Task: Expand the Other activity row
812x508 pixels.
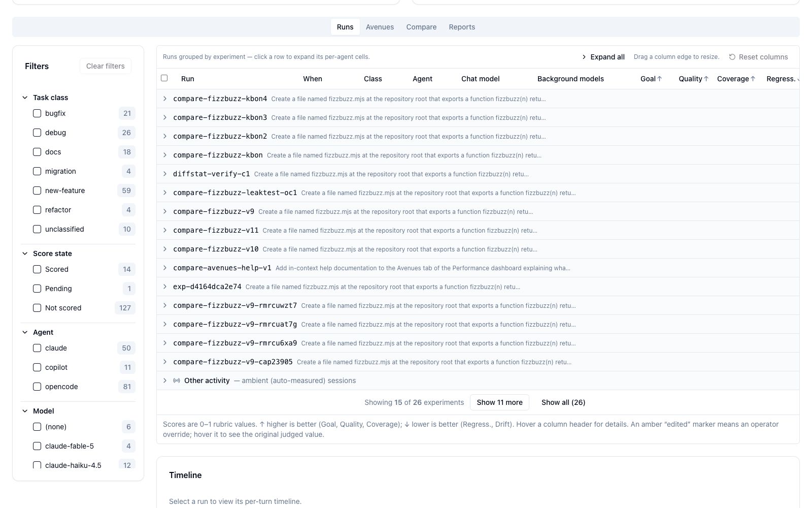Action: point(165,380)
